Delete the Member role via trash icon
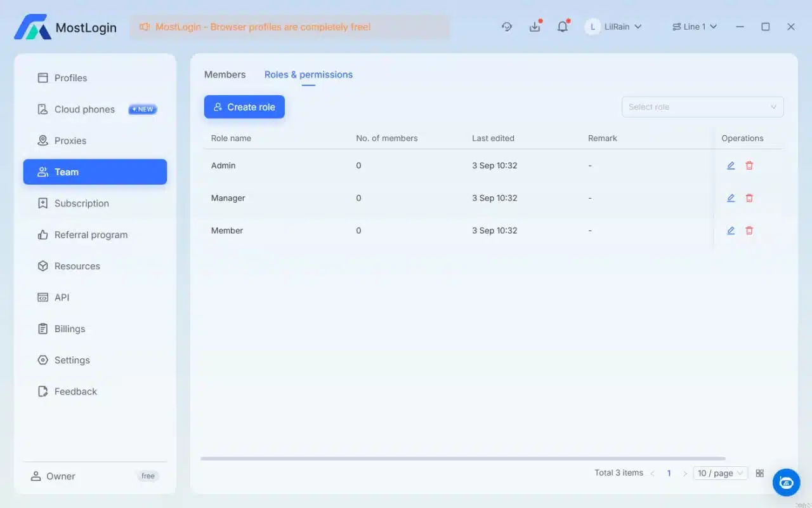 pyautogui.click(x=749, y=230)
